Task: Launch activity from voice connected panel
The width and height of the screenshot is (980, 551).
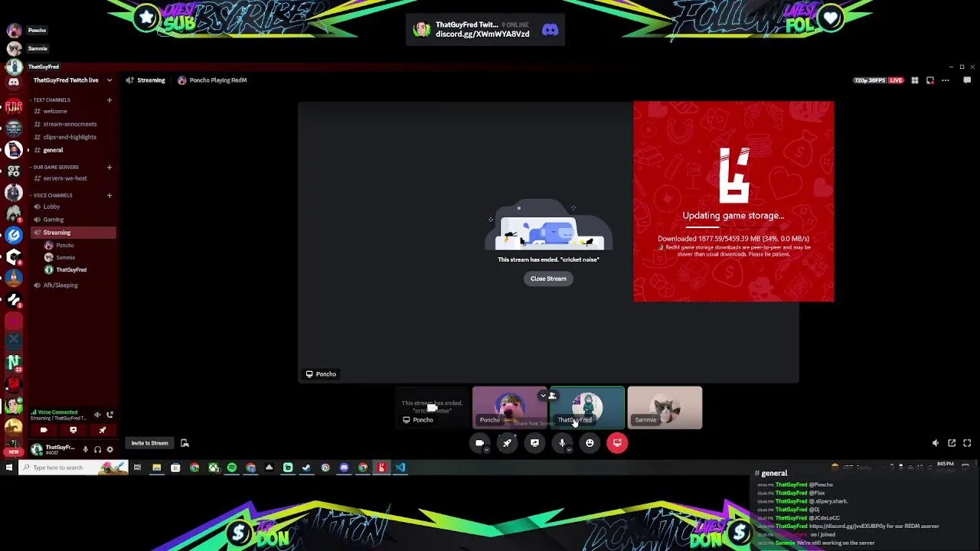Action: 103,430
